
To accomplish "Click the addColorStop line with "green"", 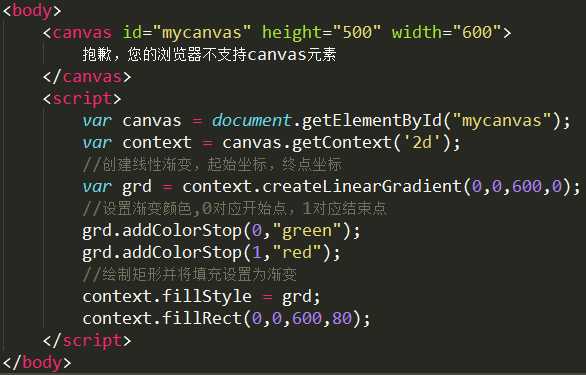I will [x=221, y=231].
